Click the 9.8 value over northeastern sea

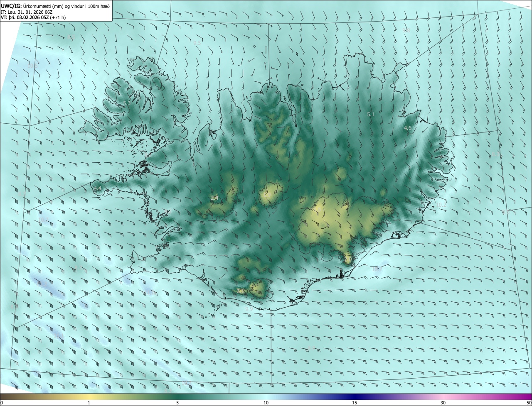coord(406,30)
